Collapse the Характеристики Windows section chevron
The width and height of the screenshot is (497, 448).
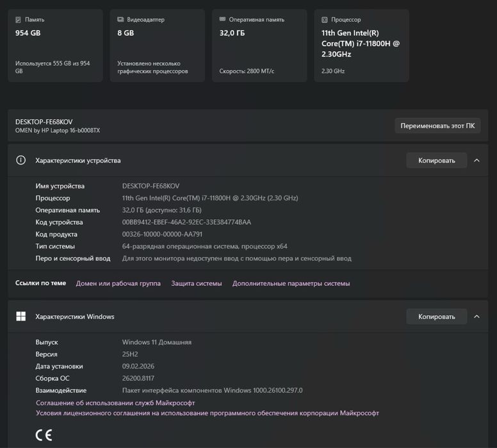[x=477, y=317]
